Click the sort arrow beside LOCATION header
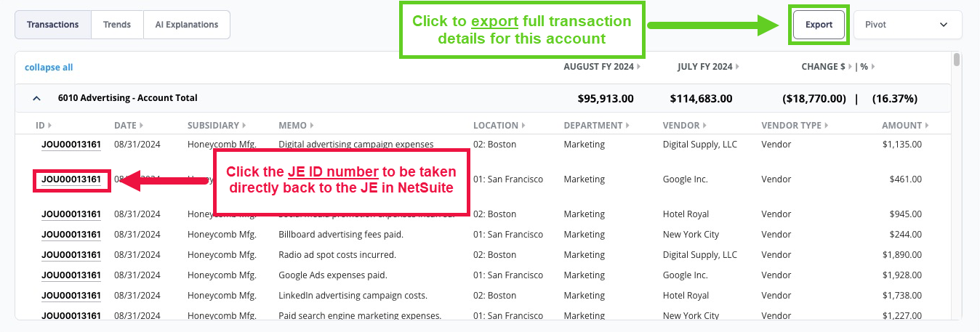Image resolution: width=980 pixels, height=332 pixels. tap(523, 126)
